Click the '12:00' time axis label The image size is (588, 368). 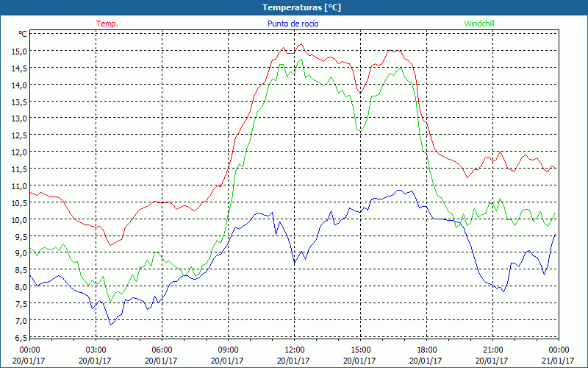coord(294,350)
